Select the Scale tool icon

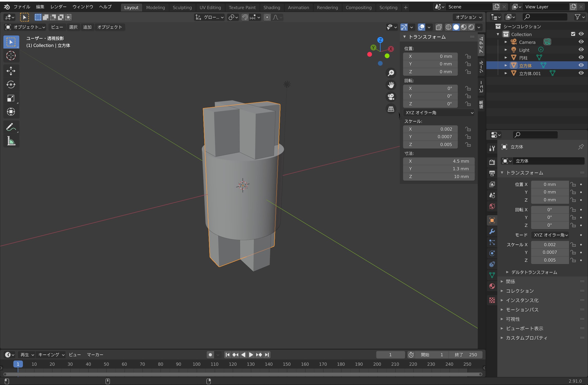[x=11, y=98]
